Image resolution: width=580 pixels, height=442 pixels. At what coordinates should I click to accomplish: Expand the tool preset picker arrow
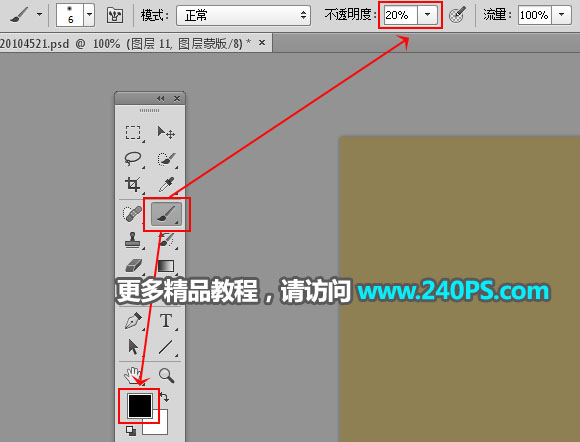click(x=39, y=15)
